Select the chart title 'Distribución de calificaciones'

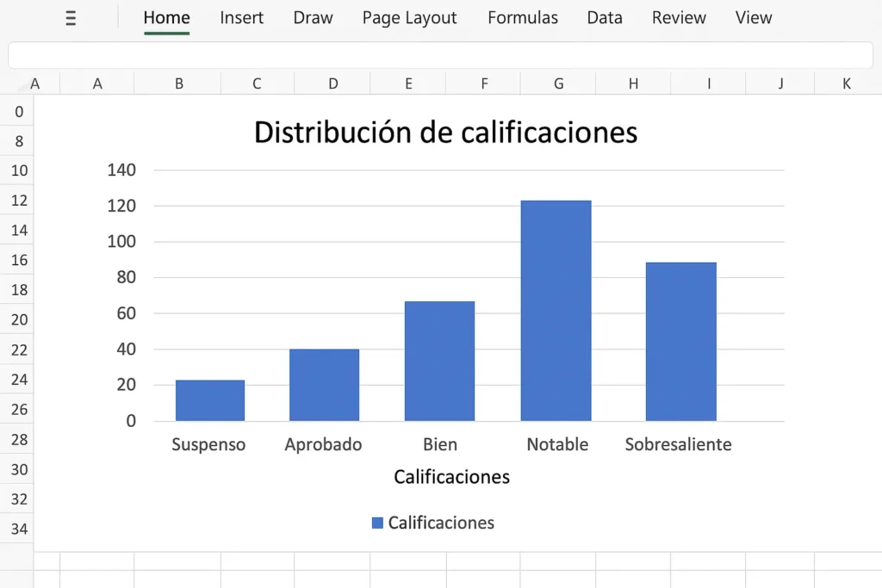point(445,133)
